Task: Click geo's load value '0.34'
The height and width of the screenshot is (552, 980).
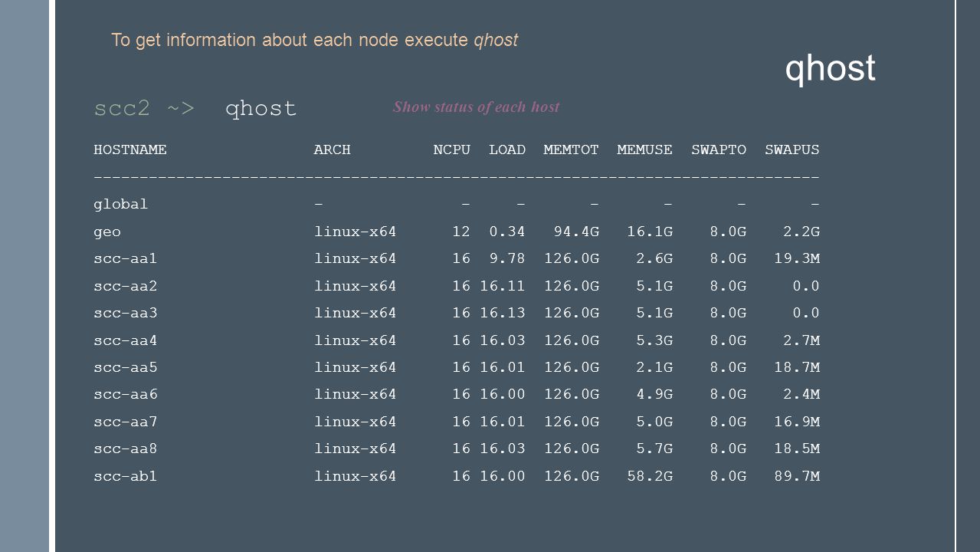Action: point(507,232)
